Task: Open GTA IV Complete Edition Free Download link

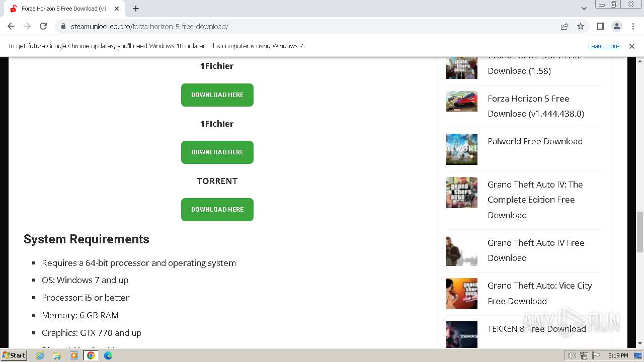Action: click(x=535, y=200)
